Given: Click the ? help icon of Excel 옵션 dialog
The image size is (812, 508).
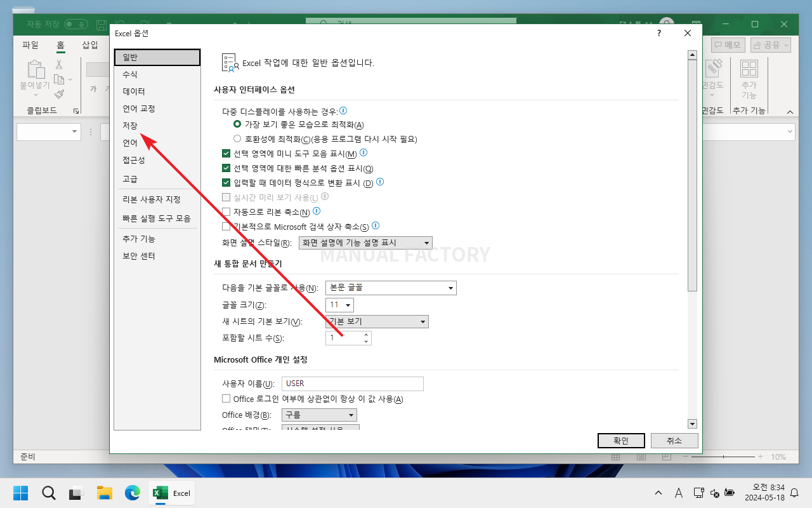Looking at the screenshot, I should (659, 33).
